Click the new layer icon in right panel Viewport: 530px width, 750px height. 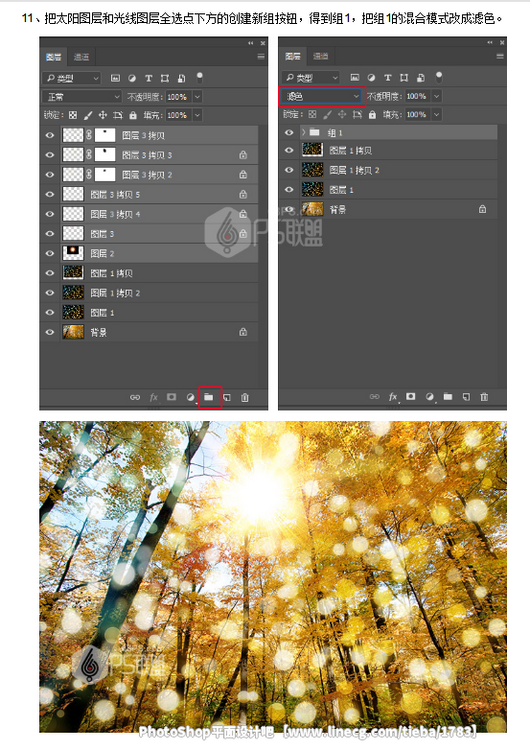point(466,397)
